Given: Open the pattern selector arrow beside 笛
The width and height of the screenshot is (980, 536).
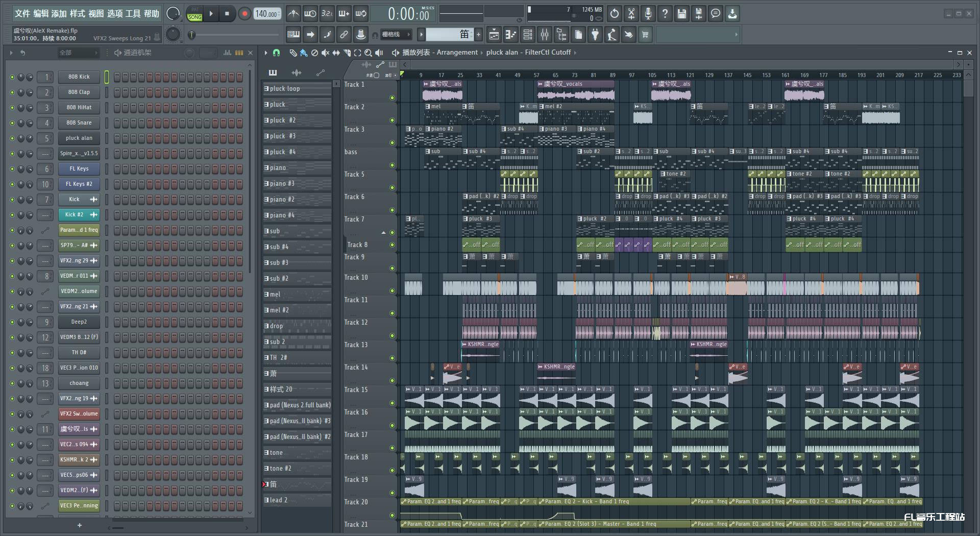Looking at the screenshot, I should coord(421,35).
